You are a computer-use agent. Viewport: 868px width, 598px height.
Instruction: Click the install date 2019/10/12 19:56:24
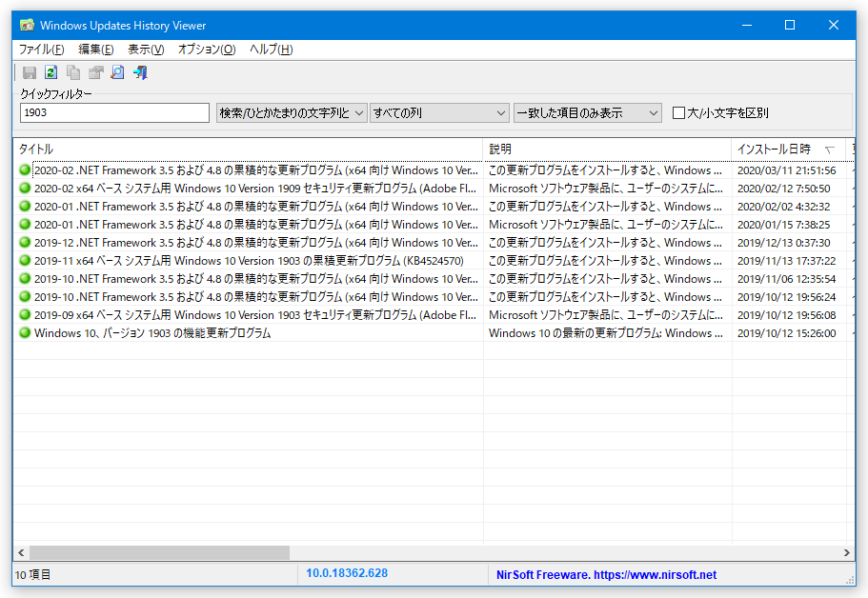point(787,297)
